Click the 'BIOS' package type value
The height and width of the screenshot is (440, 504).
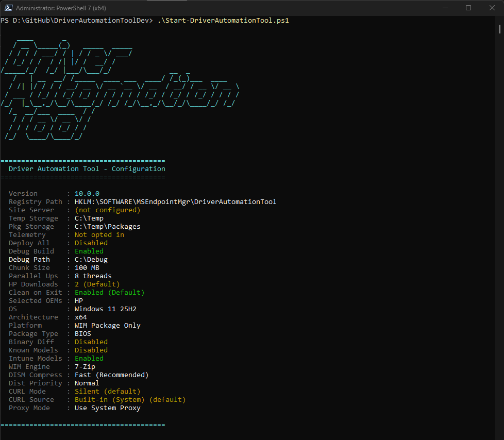pyautogui.click(x=83, y=334)
